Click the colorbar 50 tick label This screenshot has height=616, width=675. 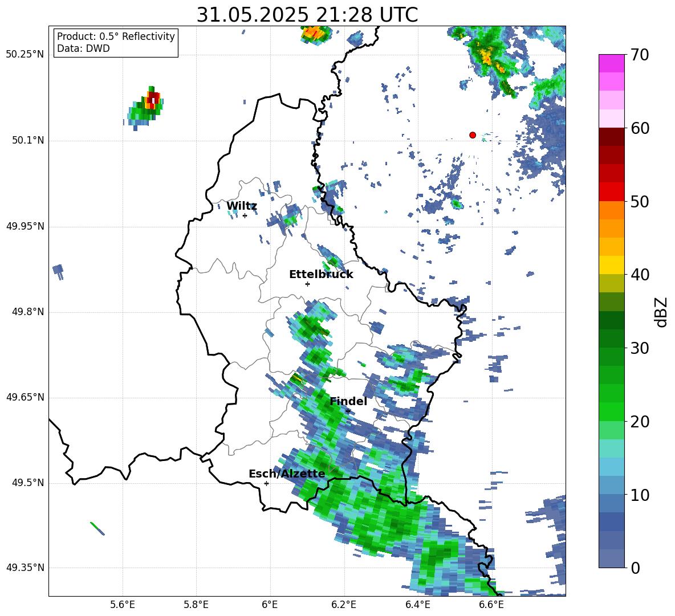[x=640, y=202]
